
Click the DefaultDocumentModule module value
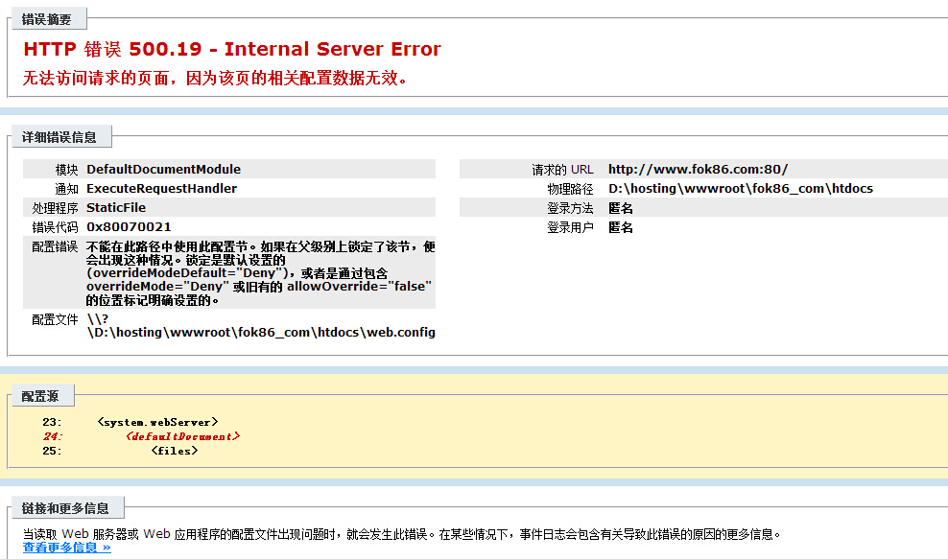tap(163, 169)
